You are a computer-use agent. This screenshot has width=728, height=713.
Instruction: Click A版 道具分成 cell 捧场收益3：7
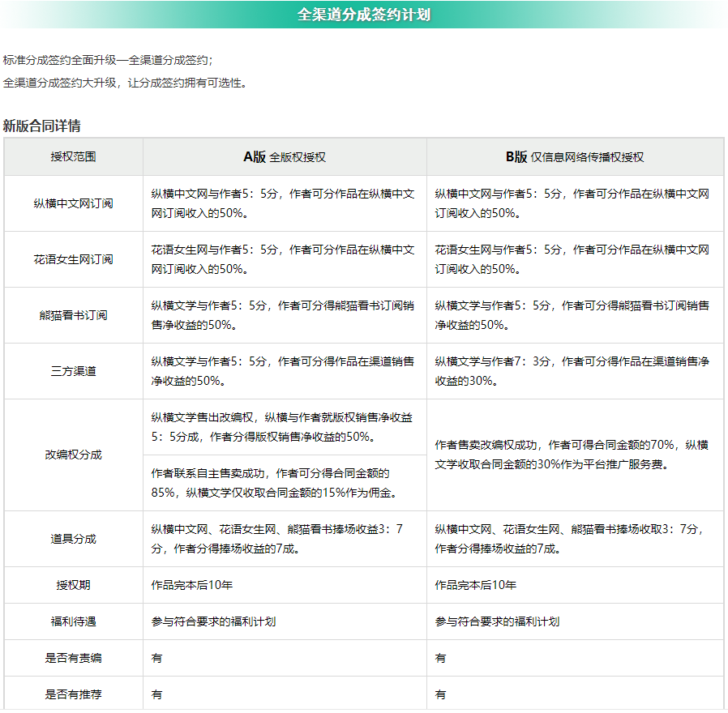coord(285,539)
